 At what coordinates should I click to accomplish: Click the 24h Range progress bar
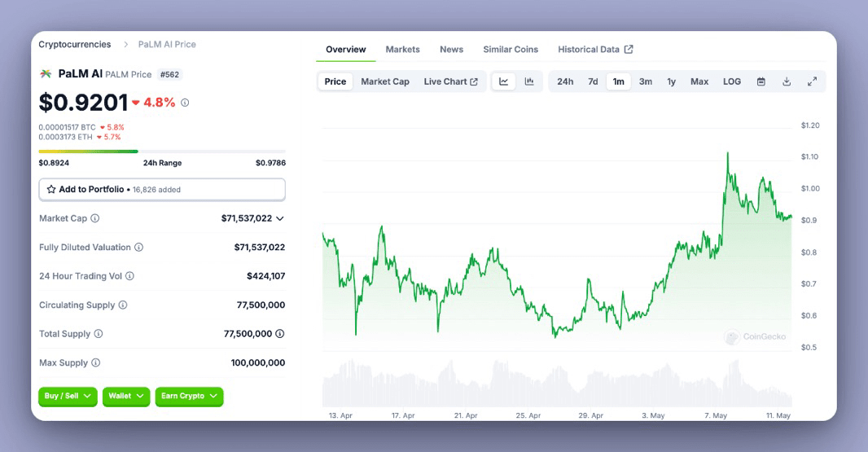click(x=162, y=151)
